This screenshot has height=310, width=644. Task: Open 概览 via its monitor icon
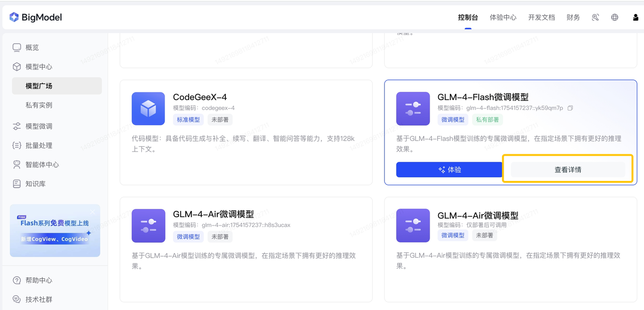(x=17, y=47)
